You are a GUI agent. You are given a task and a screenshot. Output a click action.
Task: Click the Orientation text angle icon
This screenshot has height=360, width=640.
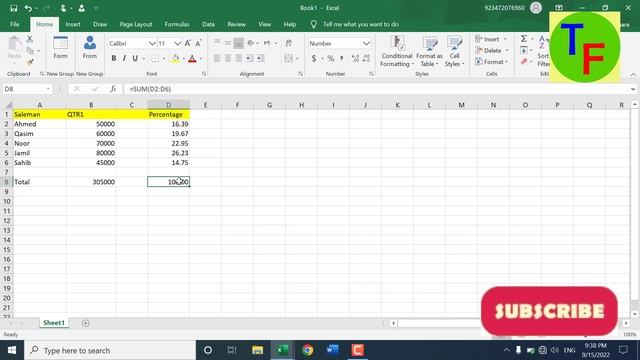[251, 43]
